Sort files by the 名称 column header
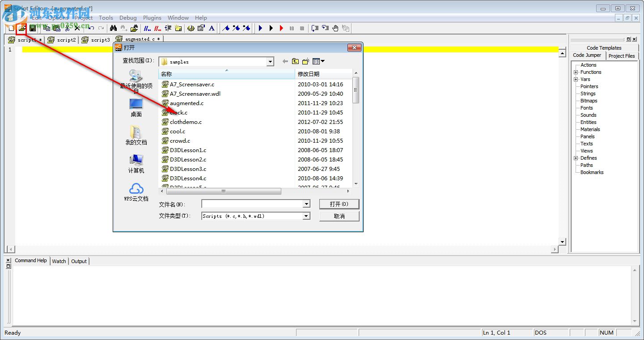The image size is (644, 340). [x=226, y=74]
